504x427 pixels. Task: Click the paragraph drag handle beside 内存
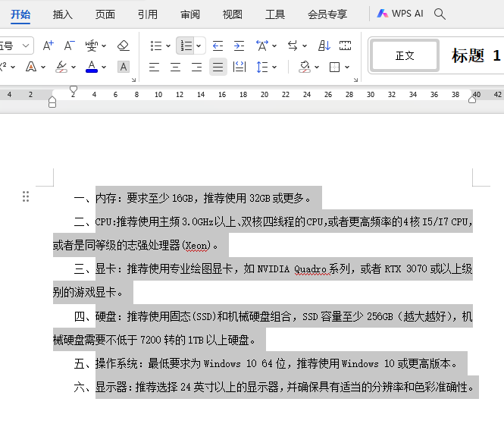pos(26,196)
